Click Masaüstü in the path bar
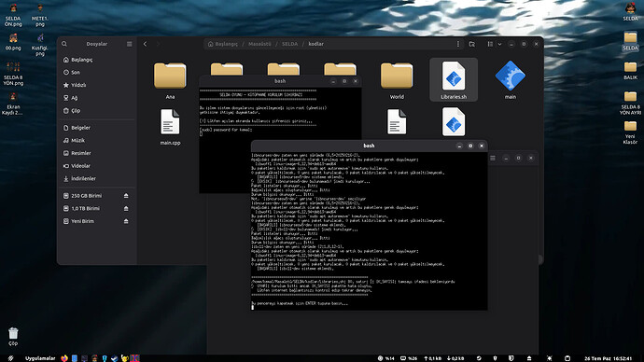The height and width of the screenshot is (362, 644). [x=259, y=44]
